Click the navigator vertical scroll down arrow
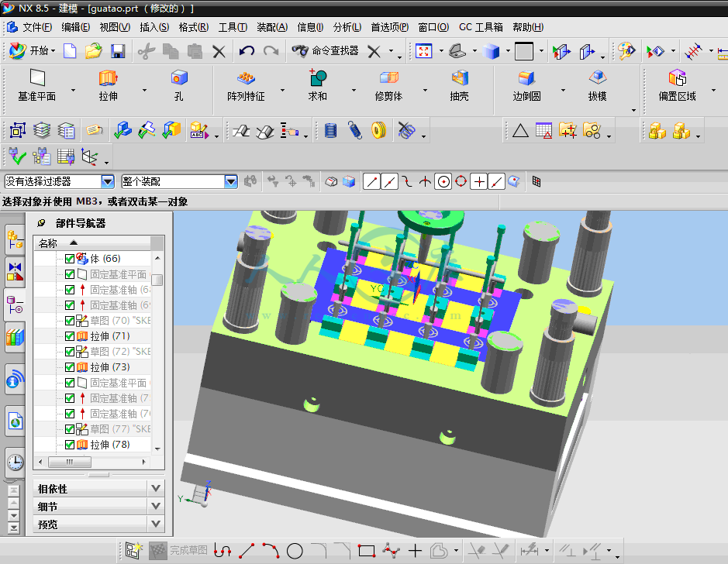Image resolution: width=728 pixels, height=564 pixels. point(158,449)
